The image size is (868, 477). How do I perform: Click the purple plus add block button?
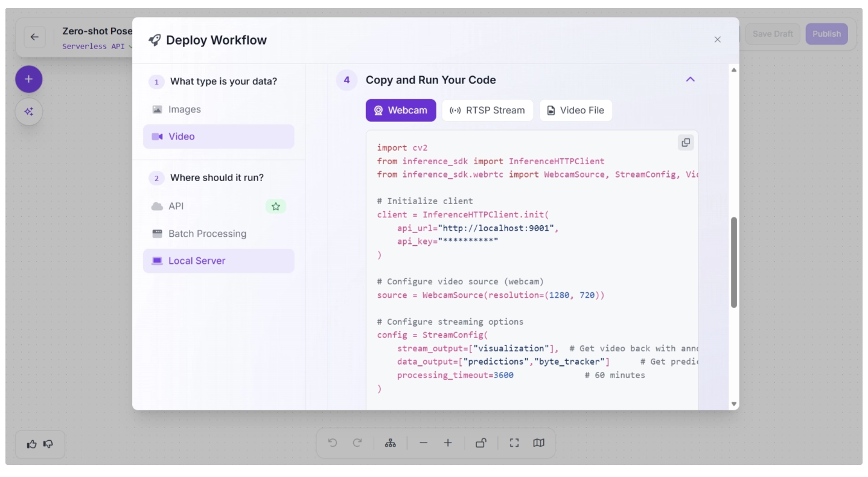point(28,79)
